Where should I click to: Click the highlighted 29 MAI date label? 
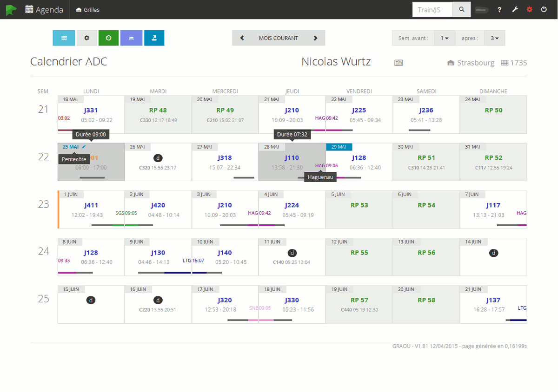pos(339,147)
